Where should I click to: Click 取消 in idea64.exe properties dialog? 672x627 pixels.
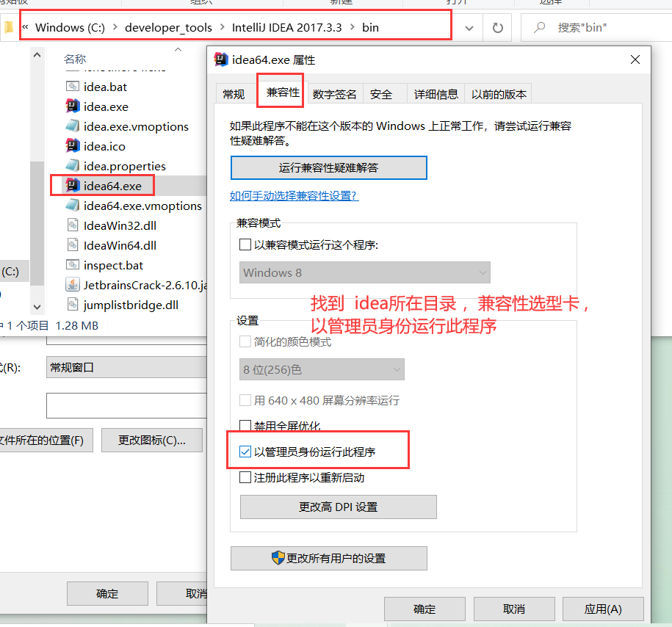coord(514,609)
